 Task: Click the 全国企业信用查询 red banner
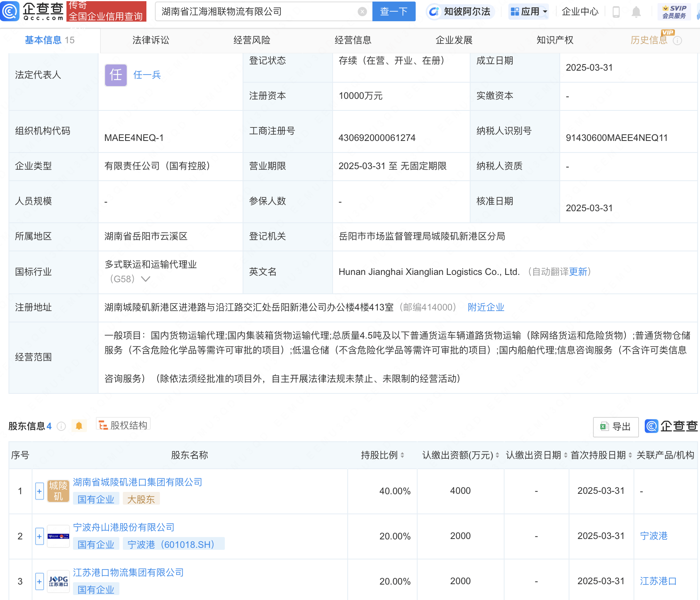[106, 11]
